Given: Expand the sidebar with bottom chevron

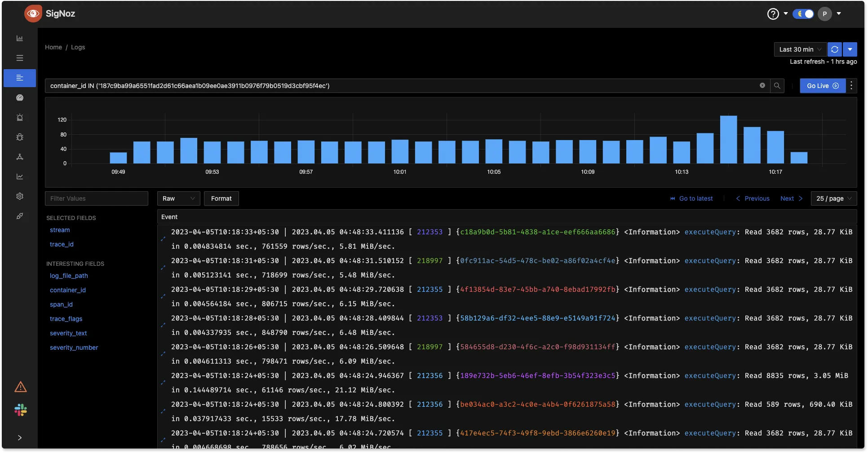Looking at the screenshot, I should [x=20, y=438].
